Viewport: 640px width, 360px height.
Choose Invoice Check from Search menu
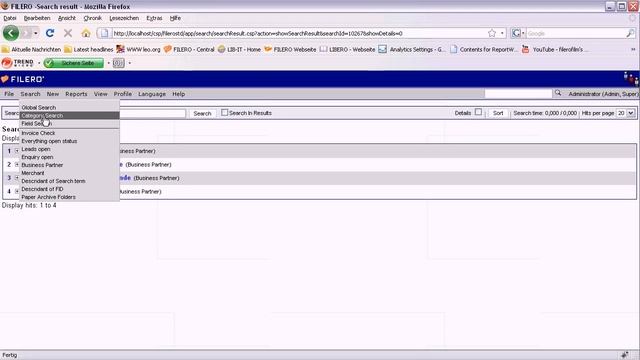pyautogui.click(x=69, y=133)
